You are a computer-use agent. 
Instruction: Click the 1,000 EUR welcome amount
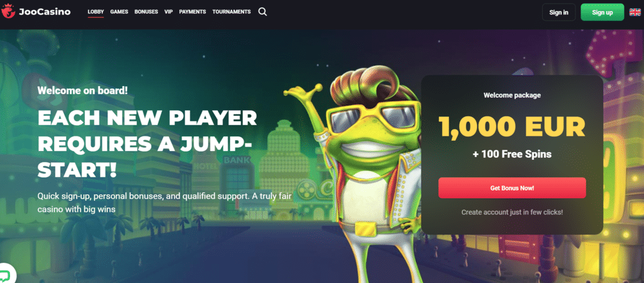[x=512, y=126]
